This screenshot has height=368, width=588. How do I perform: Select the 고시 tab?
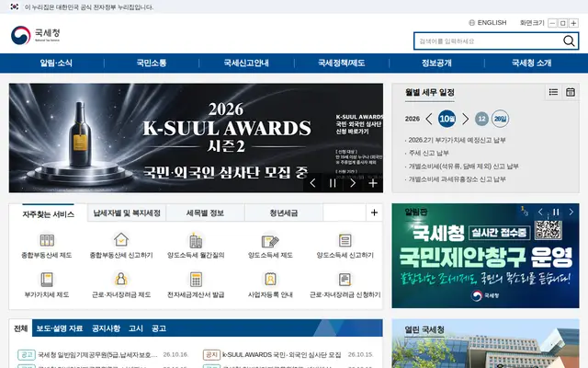136,328
